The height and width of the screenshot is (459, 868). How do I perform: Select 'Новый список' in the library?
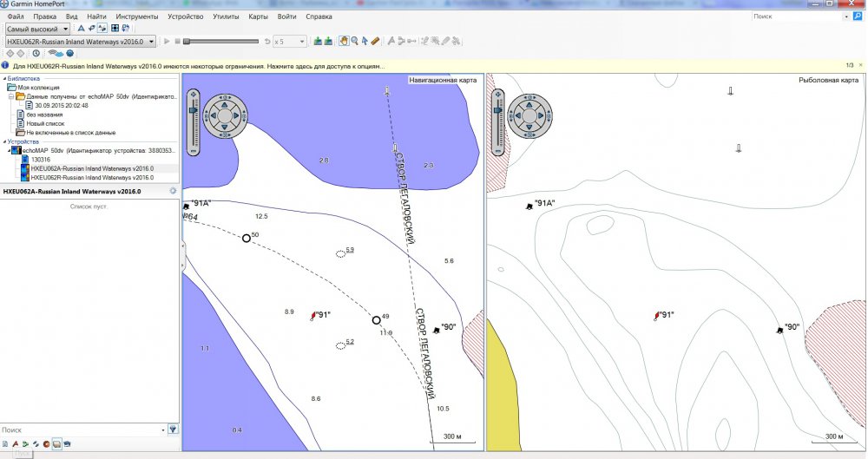point(44,123)
